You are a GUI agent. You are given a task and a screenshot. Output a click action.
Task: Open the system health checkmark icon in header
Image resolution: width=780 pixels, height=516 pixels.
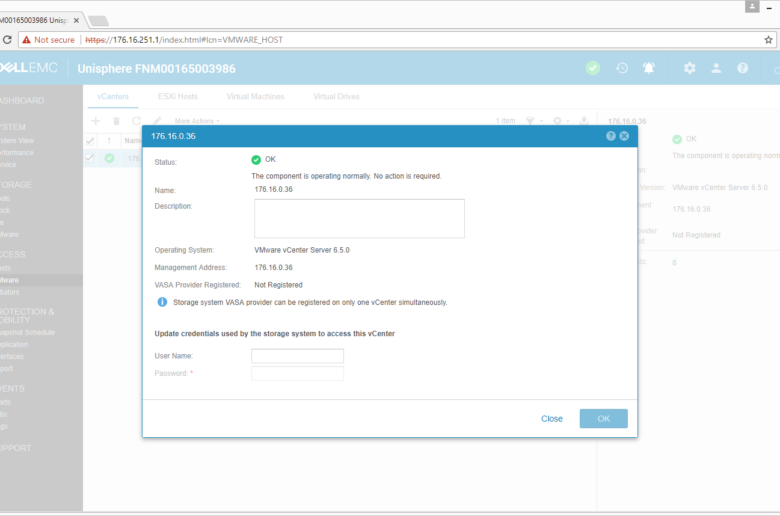(593, 68)
